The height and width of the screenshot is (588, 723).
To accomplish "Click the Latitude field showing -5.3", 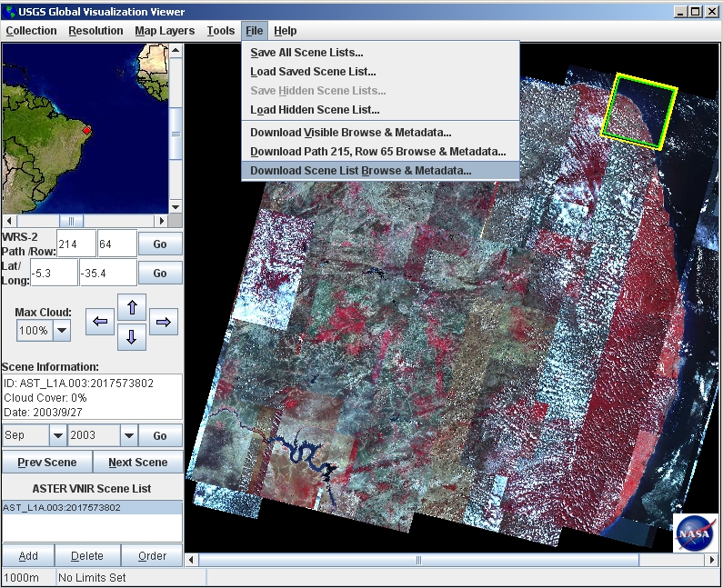I will (x=54, y=273).
